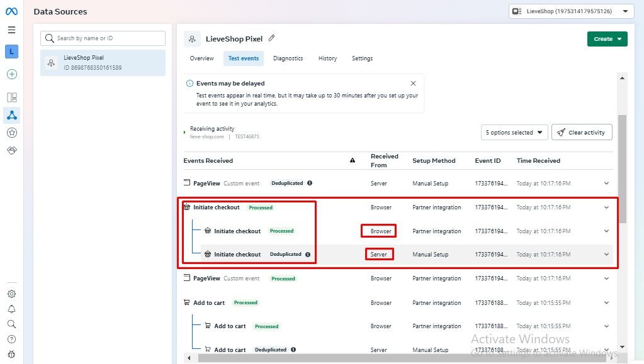The width and height of the screenshot is (644, 364).
Task: Expand Initiate checkout Server row chevron
Action: (606, 255)
